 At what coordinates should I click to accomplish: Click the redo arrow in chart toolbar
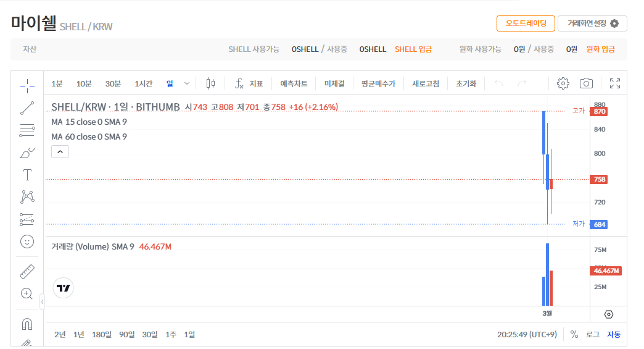point(522,83)
